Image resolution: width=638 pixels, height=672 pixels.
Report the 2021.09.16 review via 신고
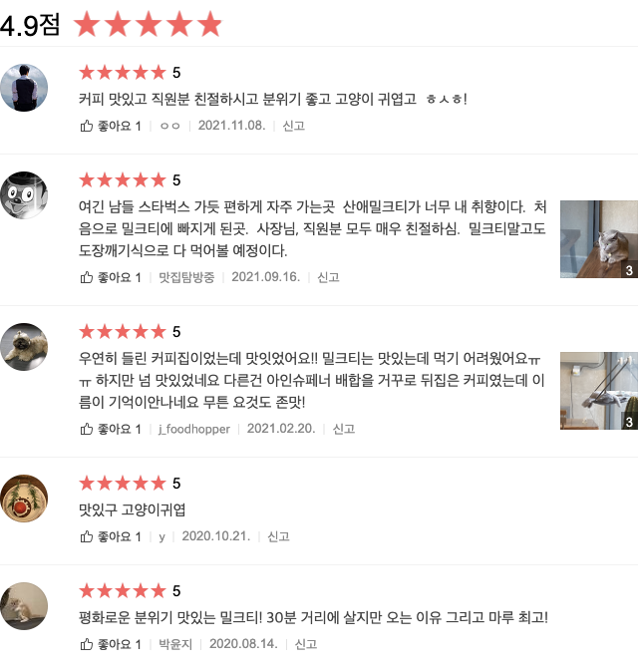[x=328, y=277]
